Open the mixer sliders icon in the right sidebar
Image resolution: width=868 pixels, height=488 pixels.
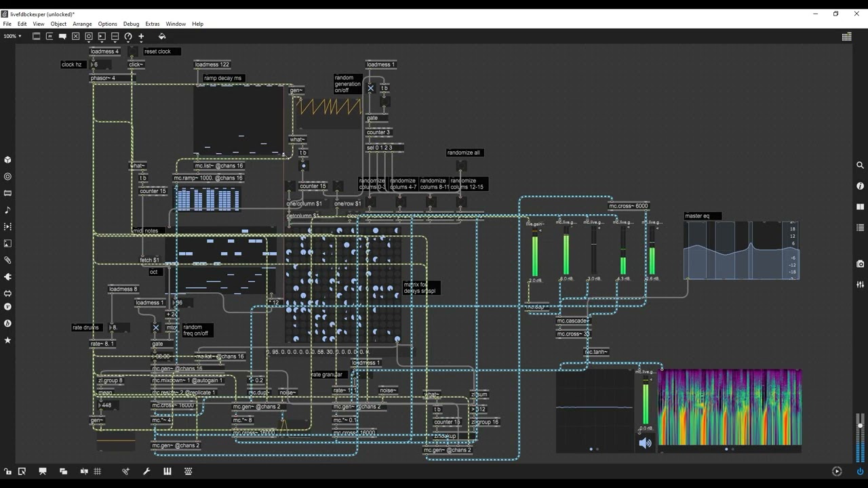tap(860, 285)
